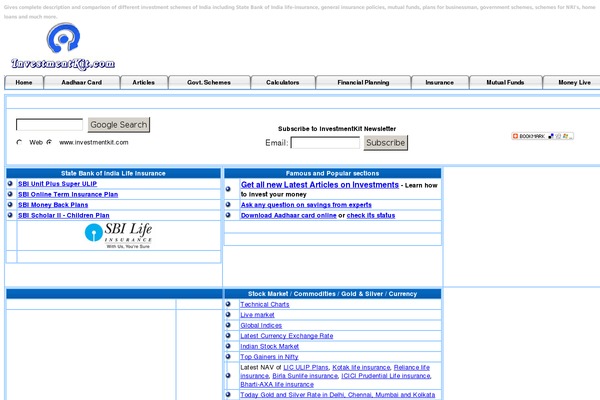This screenshot has width=600, height=400.
Task: Open the Financial Planning menu tab
Action: coord(363,82)
